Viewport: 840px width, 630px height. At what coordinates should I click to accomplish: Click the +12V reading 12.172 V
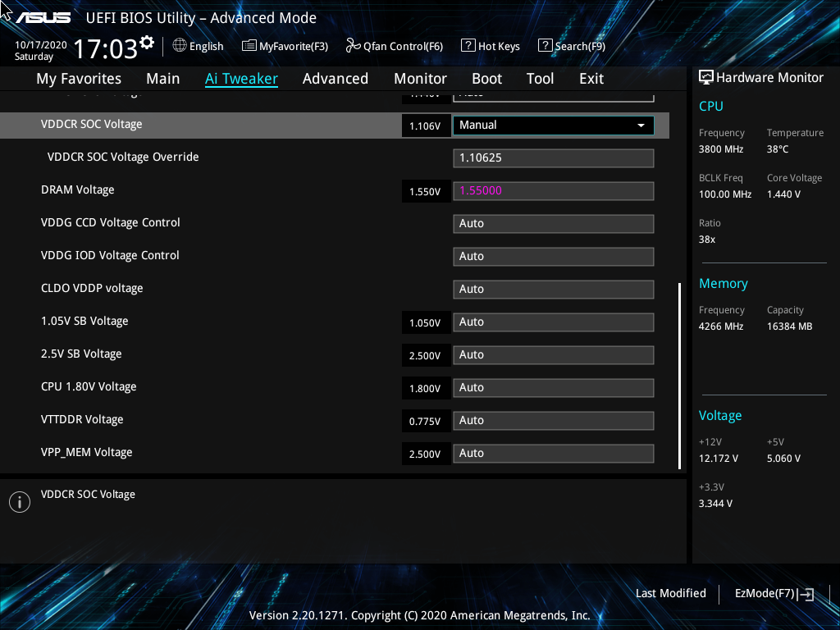click(x=719, y=459)
